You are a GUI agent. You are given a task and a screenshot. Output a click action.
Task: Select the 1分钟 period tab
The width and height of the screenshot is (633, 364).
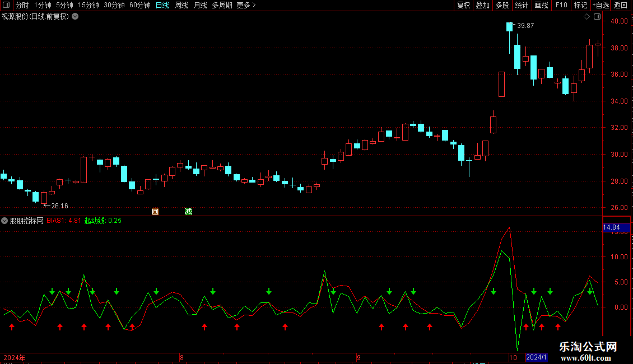click(43, 5)
